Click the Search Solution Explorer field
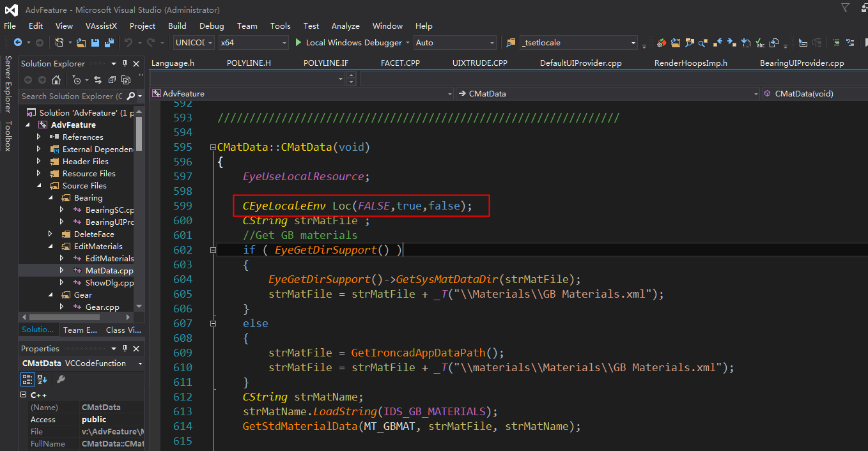This screenshot has width=868, height=451. [x=70, y=96]
